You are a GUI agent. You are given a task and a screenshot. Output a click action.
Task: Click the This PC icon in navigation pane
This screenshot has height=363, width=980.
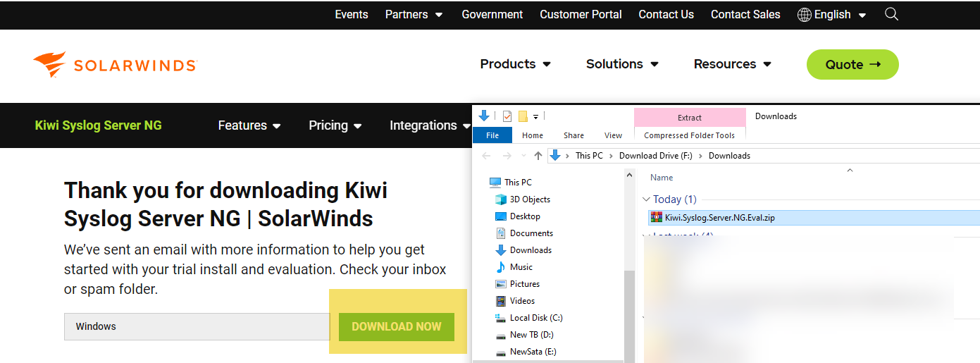pos(495,183)
